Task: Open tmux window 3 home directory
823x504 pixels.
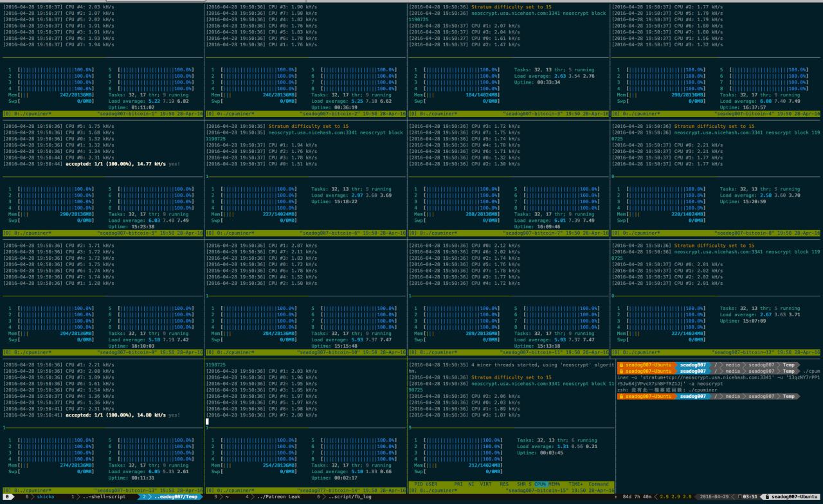Action: click(222, 497)
